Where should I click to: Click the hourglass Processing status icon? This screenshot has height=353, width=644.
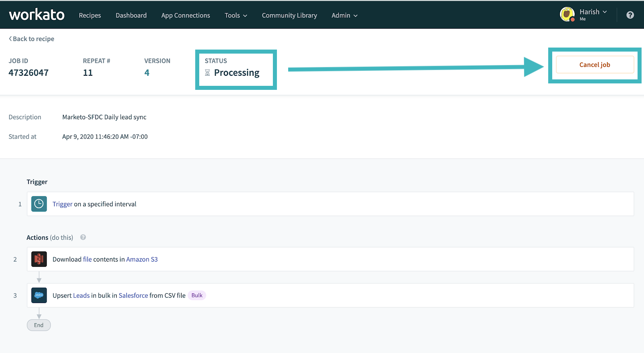click(208, 73)
